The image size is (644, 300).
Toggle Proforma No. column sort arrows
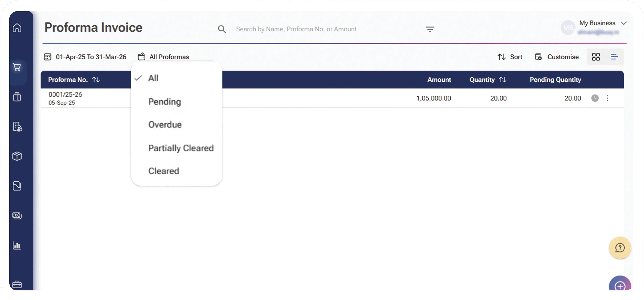[96, 80]
